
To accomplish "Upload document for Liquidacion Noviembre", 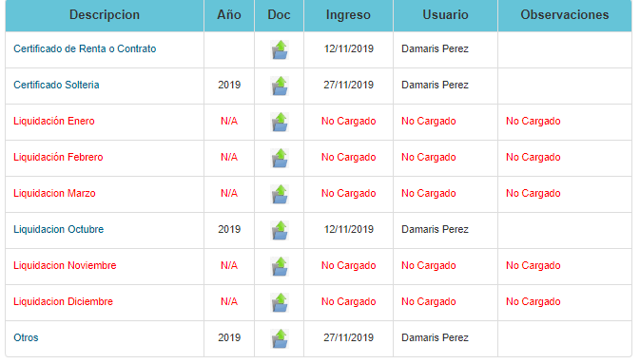I will point(280,266).
